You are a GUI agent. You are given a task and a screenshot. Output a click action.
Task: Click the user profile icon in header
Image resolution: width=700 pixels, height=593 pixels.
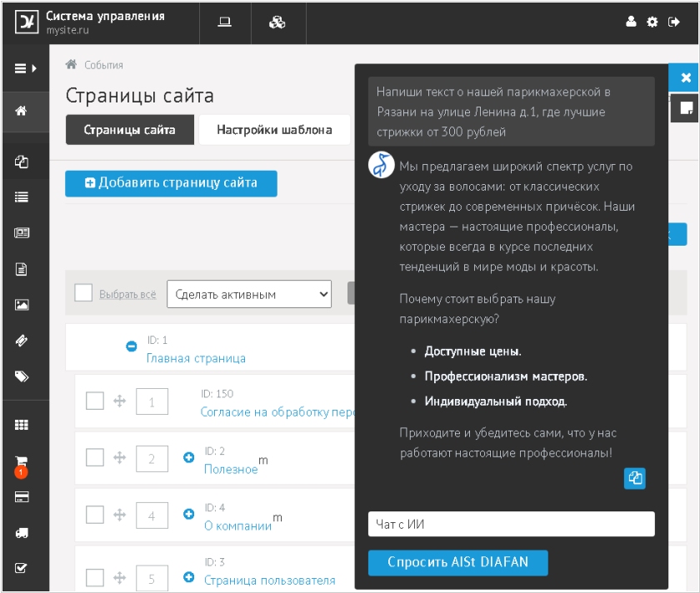[632, 22]
